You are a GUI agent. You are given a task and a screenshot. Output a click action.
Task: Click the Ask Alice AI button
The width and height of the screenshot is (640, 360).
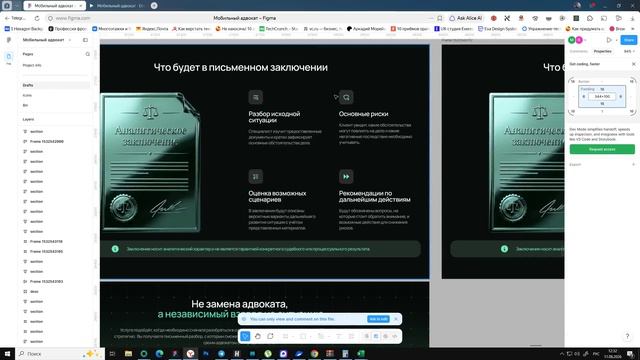(x=465, y=18)
